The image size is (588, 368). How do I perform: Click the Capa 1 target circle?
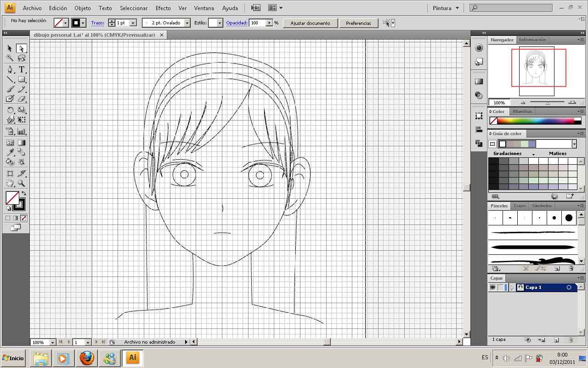click(569, 287)
